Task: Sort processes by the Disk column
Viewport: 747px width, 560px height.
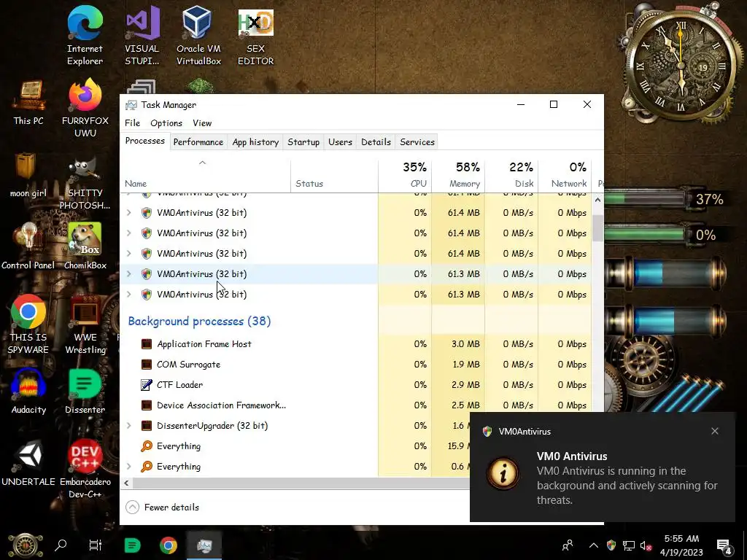Action: pyautogui.click(x=511, y=175)
